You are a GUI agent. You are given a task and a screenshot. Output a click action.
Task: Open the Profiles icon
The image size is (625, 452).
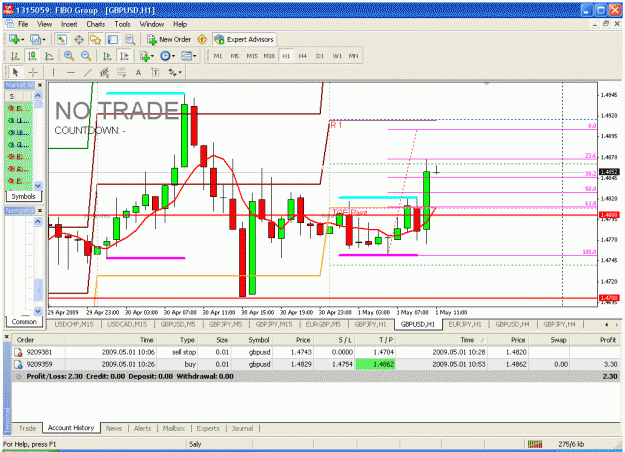click(35, 39)
